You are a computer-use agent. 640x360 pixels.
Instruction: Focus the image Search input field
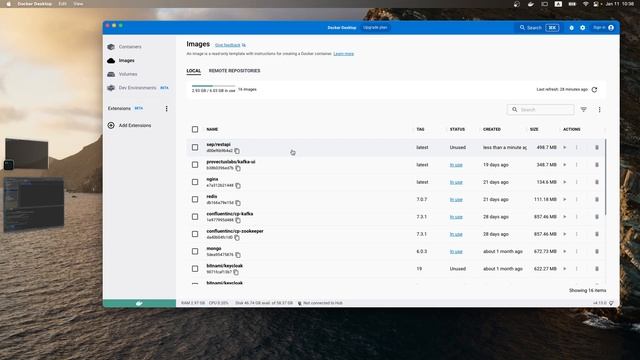tap(540, 110)
